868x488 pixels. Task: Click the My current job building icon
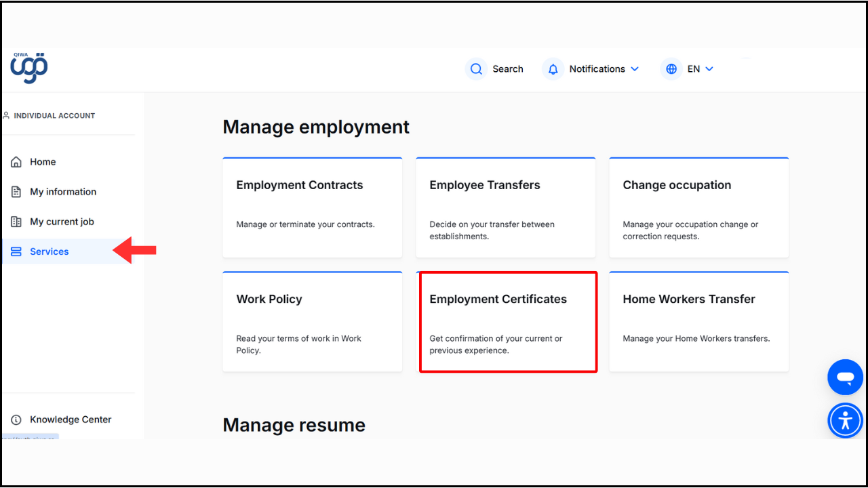[16, 222]
